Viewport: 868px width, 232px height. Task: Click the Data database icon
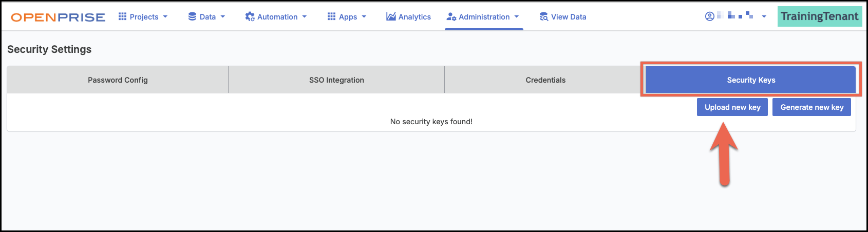pyautogui.click(x=192, y=16)
